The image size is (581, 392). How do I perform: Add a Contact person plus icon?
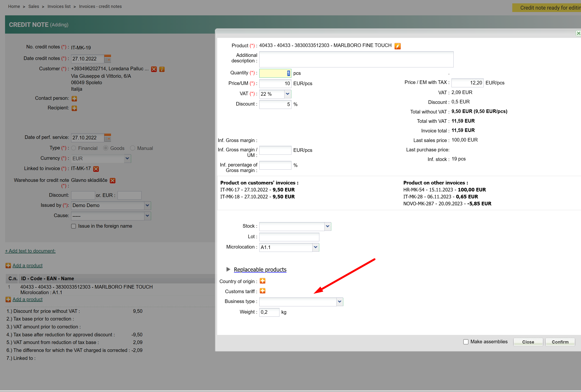coord(74,99)
